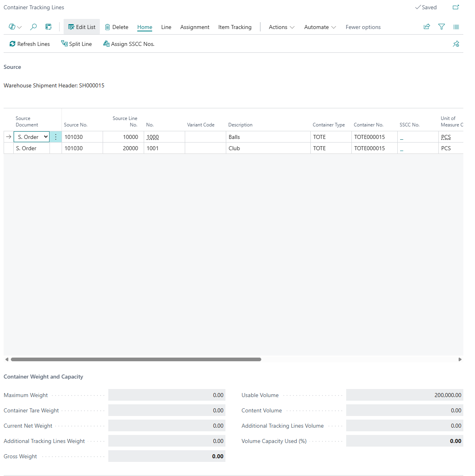Open page in new window icon
Screen dimensions: 475x476
pos(456,7)
